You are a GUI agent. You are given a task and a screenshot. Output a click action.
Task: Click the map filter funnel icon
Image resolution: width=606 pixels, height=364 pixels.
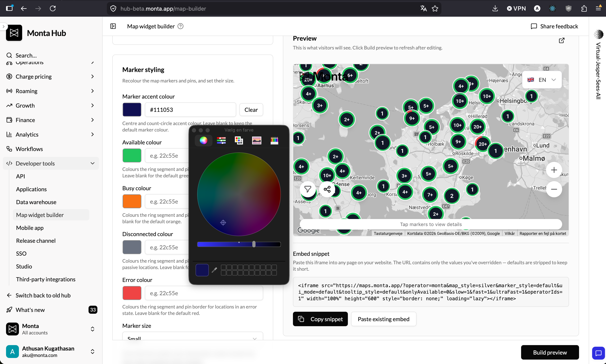point(308,189)
